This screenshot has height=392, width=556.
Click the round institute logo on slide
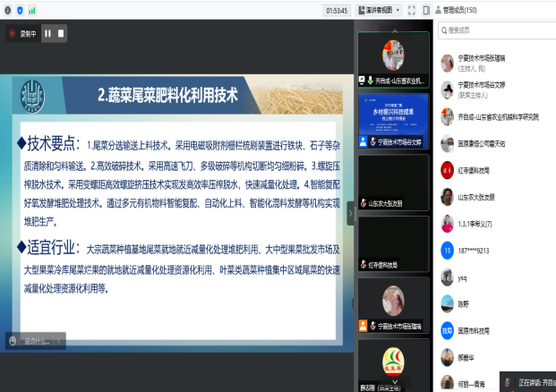[32, 97]
